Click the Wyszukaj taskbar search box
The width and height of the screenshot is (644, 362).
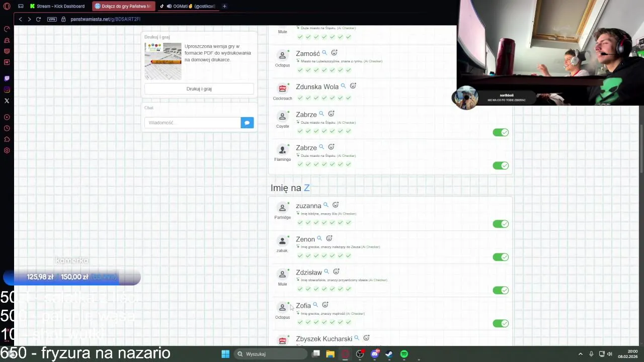tap(271, 354)
